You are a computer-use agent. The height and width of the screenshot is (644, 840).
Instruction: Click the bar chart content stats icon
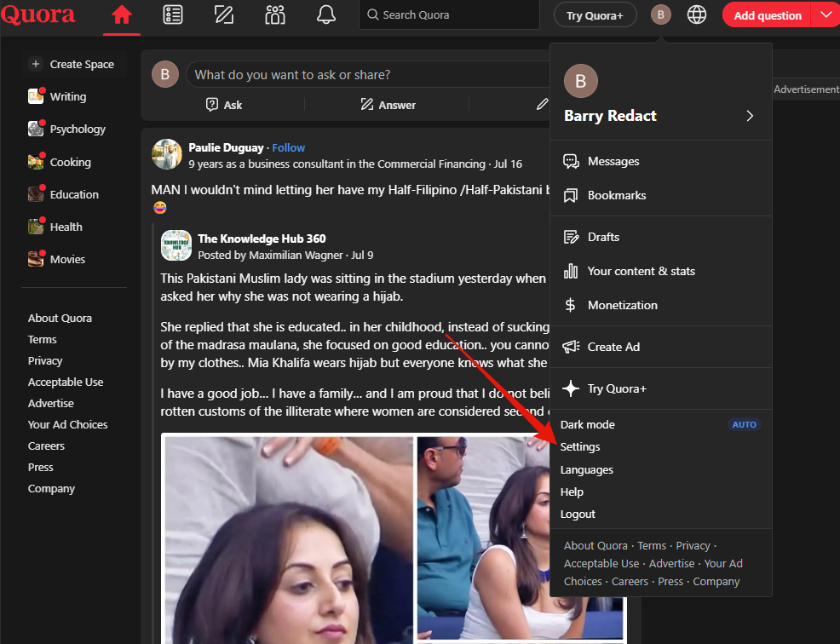tap(571, 271)
